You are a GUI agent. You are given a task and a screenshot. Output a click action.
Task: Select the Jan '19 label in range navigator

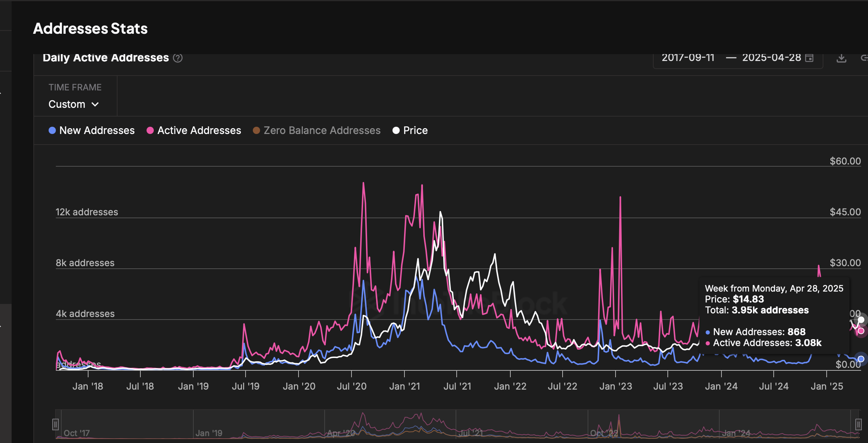[x=209, y=433]
